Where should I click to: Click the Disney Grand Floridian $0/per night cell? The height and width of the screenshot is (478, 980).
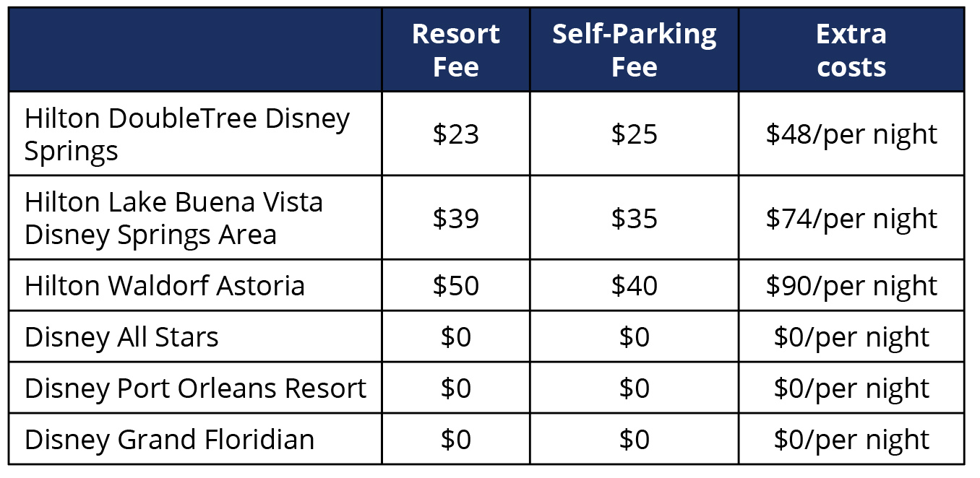(x=851, y=439)
